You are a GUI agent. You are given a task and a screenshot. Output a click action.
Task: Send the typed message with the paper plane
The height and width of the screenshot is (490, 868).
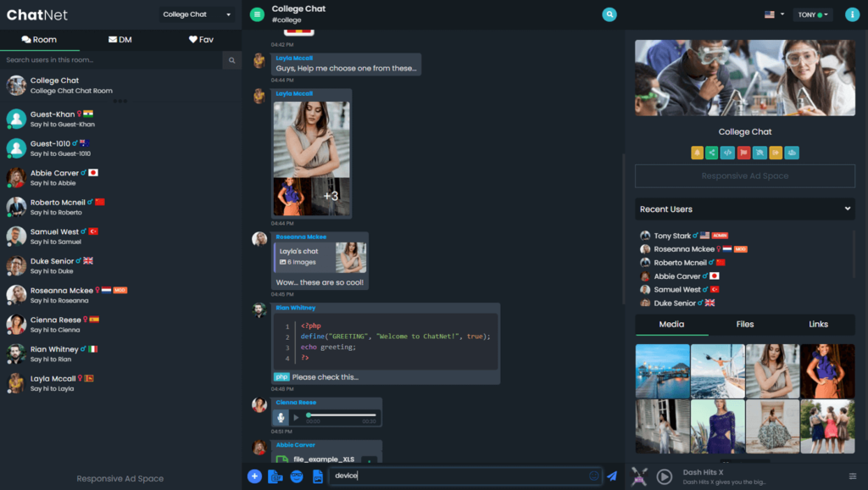pos(613,476)
